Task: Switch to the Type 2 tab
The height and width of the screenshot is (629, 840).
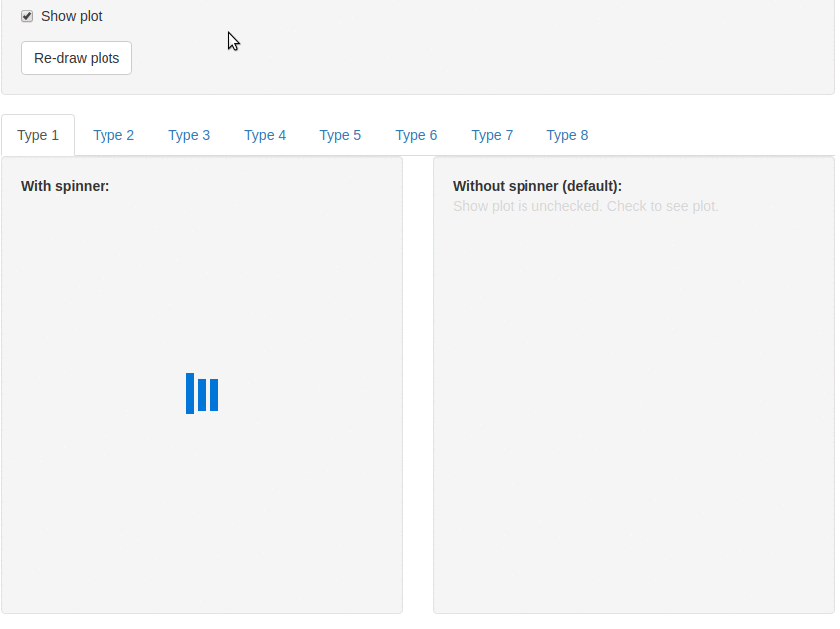Action: pyautogui.click(x=113, y=135)
